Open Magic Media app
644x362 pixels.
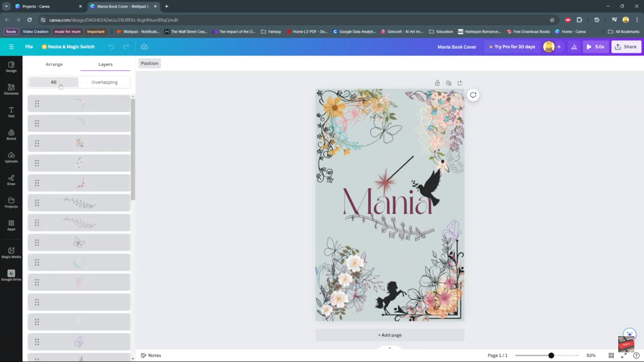point(11,253)
